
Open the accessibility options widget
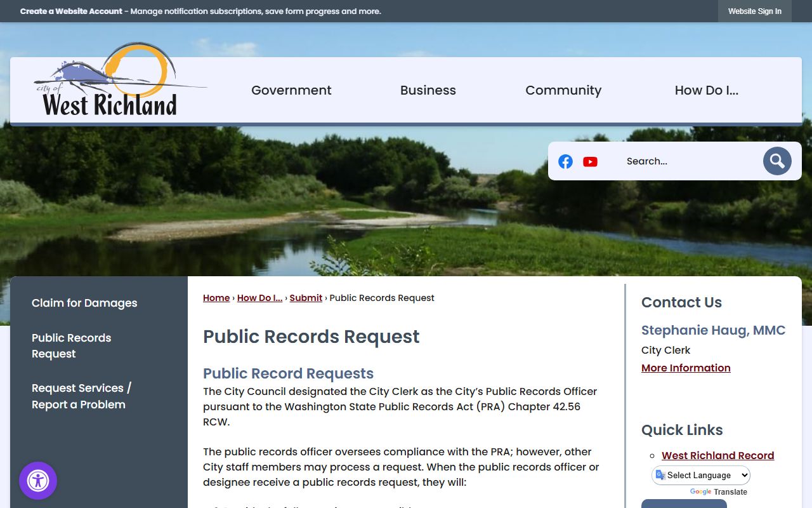38,481
